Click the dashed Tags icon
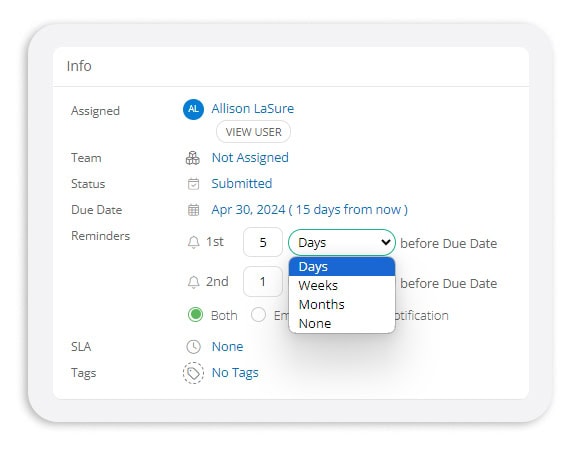This screenshot has height=450, width=581. 193,373
